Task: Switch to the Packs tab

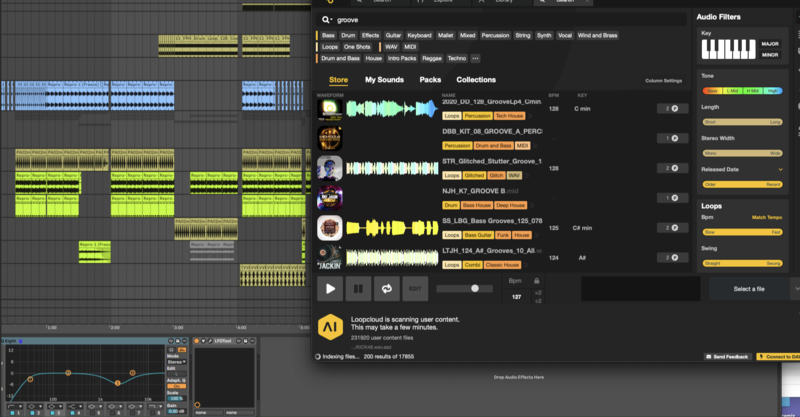Action: pos(430,80)
